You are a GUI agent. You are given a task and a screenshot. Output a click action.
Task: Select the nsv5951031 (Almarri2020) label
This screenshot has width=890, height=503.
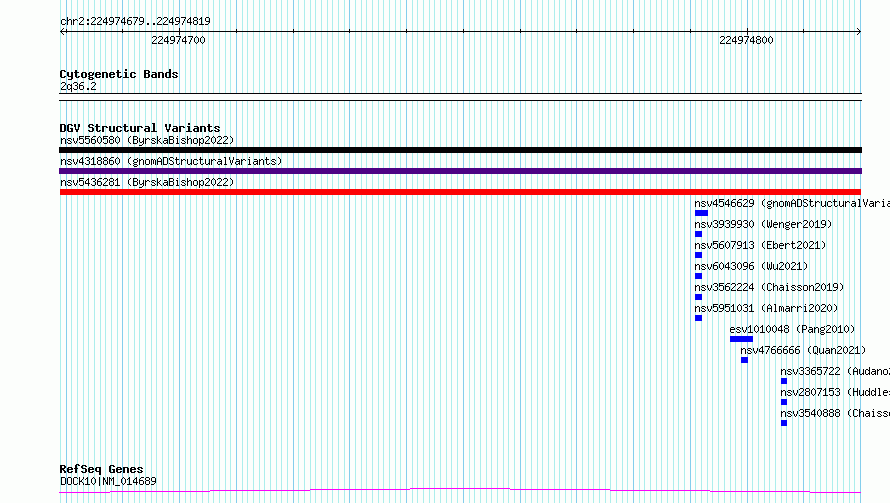(x=766, y=308)
